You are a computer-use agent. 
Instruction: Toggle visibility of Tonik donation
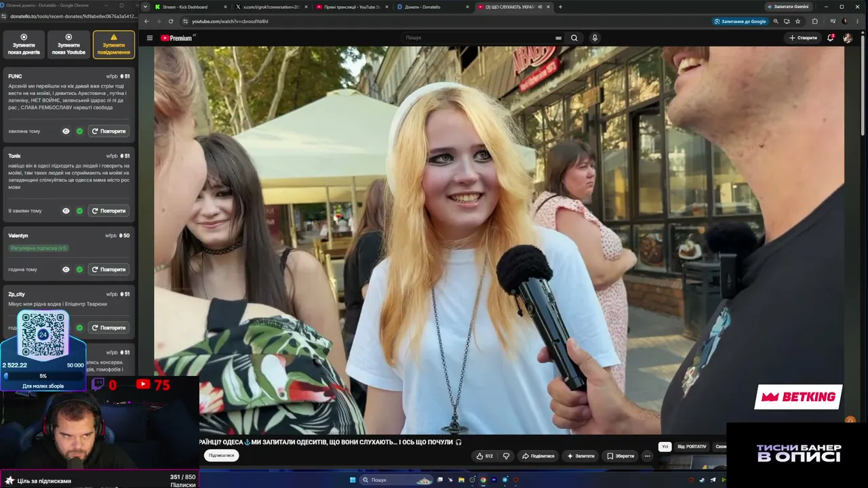coord(66,211)
